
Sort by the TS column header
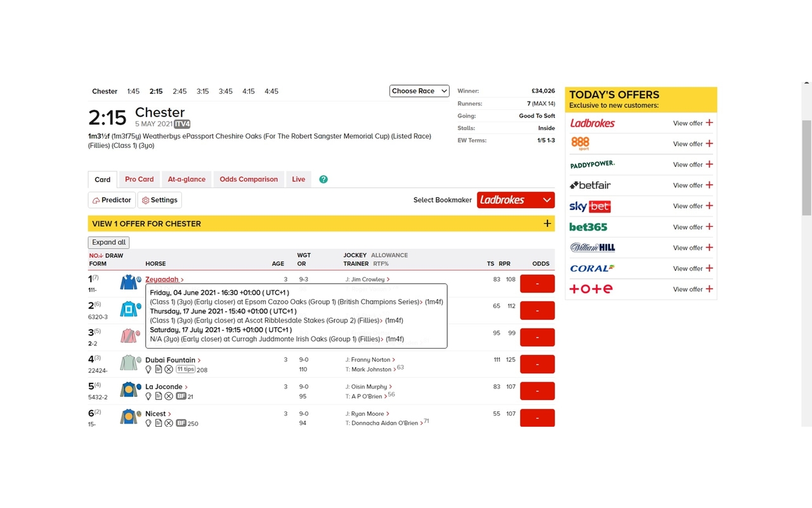coord(490,264)
